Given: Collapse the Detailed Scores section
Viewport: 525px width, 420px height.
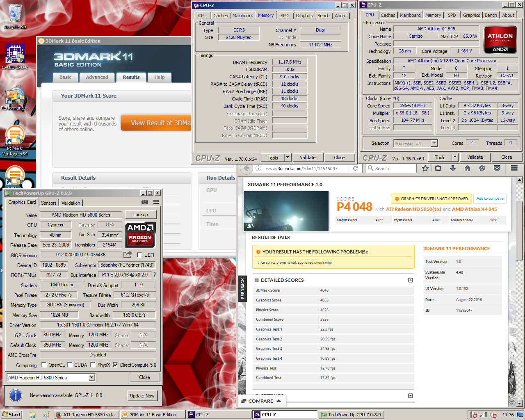Looking at the screenshot, I should pyautogui.click(x=411, y=280).
